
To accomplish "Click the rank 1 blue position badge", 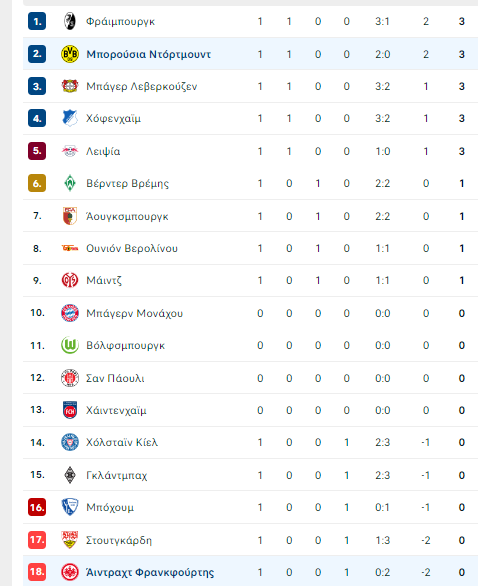I will [x=37, y=21].
